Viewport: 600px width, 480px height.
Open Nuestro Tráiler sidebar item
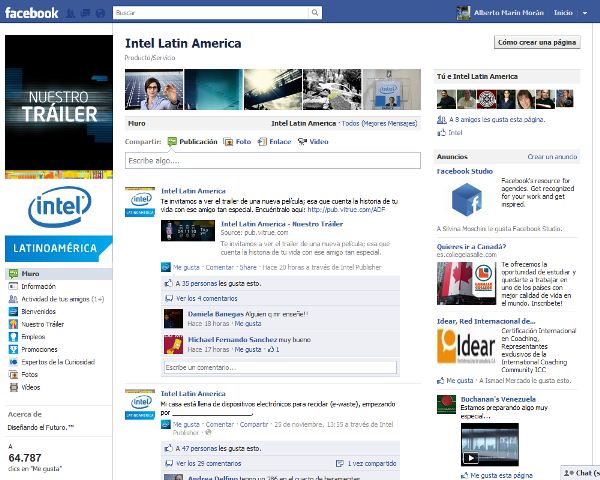[x=36, y=324]
